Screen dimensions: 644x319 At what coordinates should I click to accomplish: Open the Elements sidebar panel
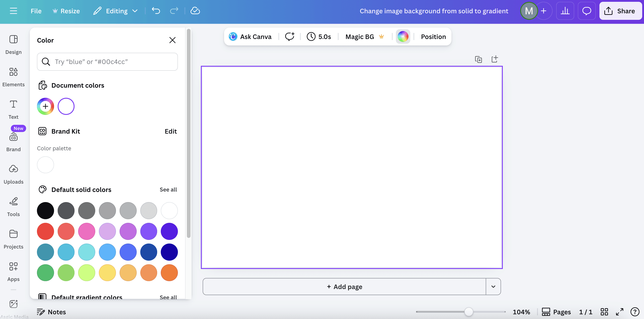13,77
